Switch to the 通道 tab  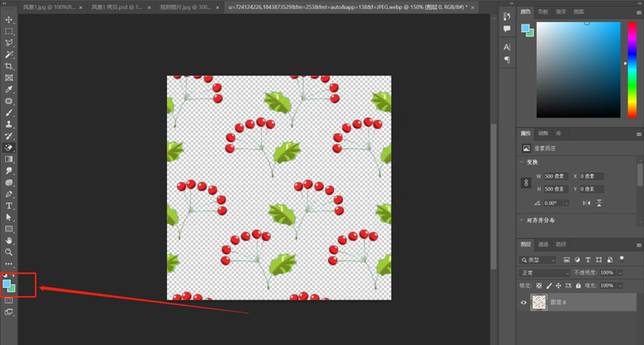point(543,244)
